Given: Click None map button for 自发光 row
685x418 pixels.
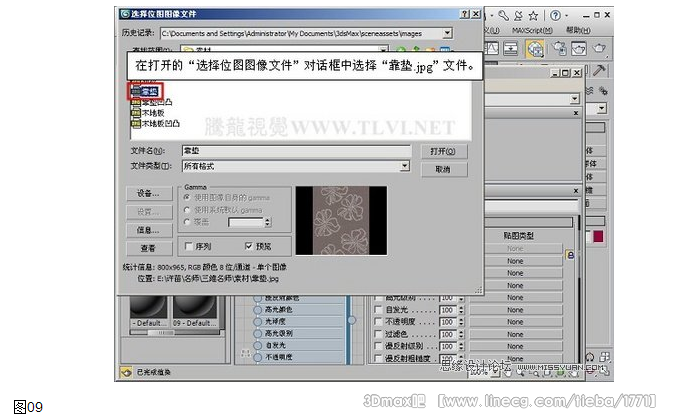Looking at the screenshot, I should pos(515,310).
